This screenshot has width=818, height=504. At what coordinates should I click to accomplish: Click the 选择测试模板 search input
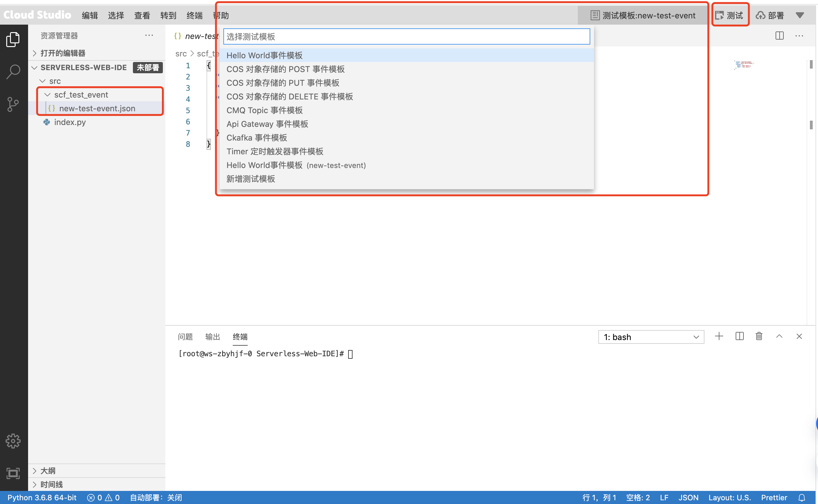pyautogui.click(x=406, y=36)
